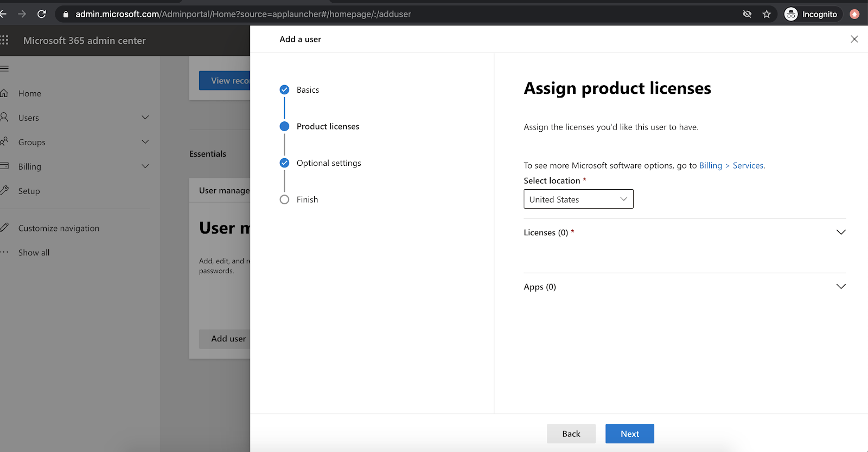The width and height of the screenshot is (868, 452).
Task: Jump to the Finish step
Action: pyautogui.click(x=307, y=199)
